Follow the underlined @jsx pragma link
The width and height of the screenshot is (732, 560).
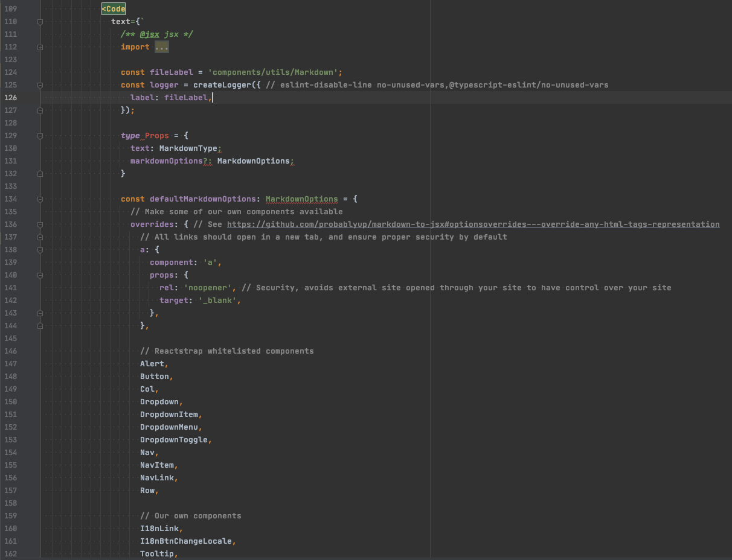[x=149, y=34]
